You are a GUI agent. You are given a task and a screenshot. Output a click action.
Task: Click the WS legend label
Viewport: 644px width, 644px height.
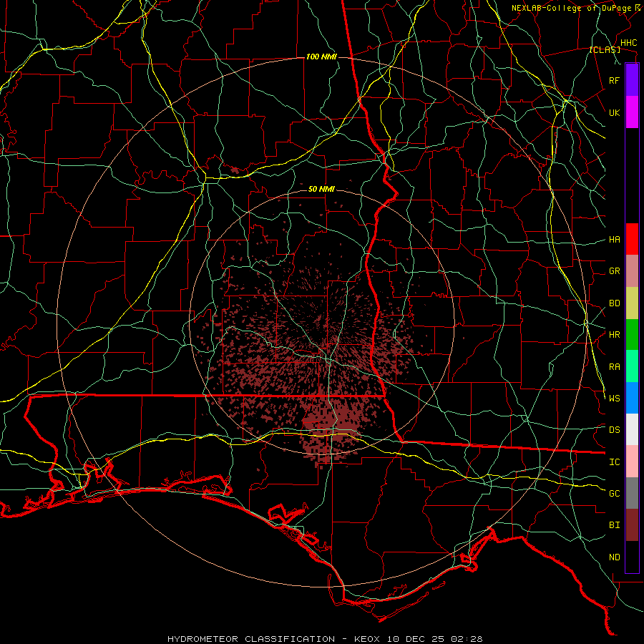pos(614,399)
